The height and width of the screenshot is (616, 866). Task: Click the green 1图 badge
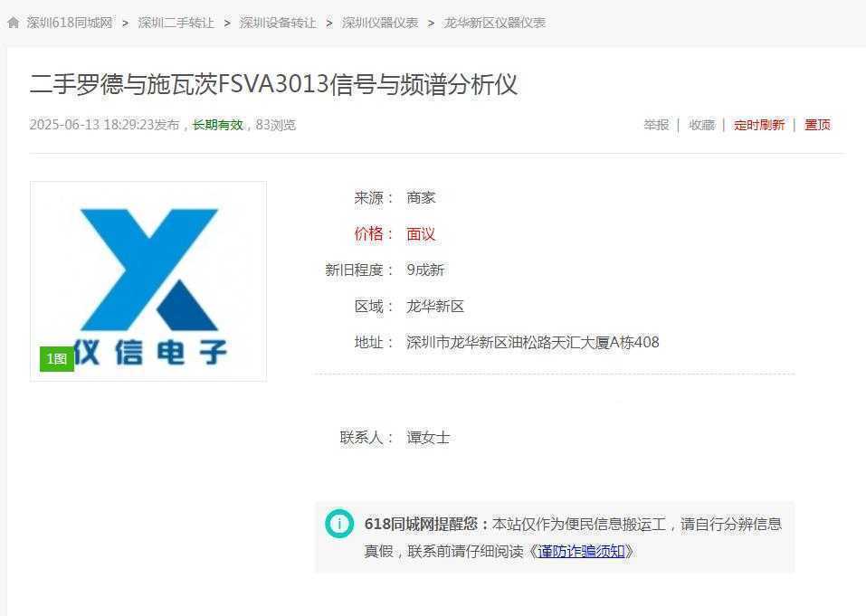[57, 359]
